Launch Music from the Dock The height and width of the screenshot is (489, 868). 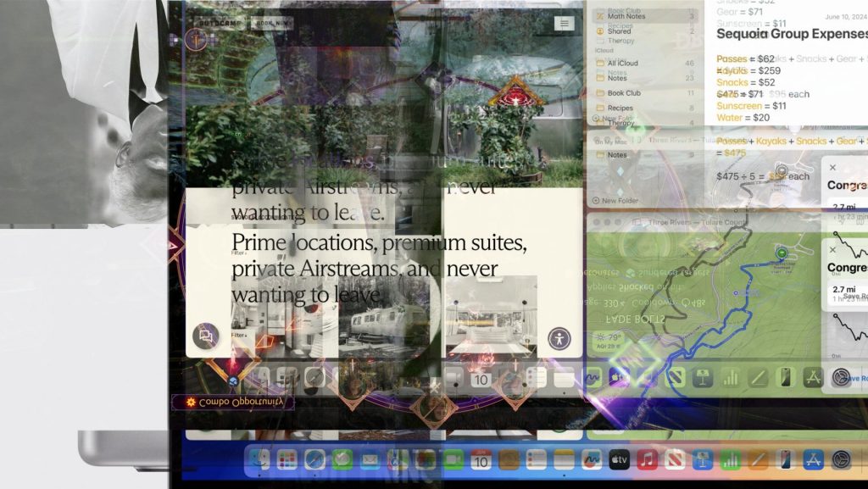tap(647, 460)
